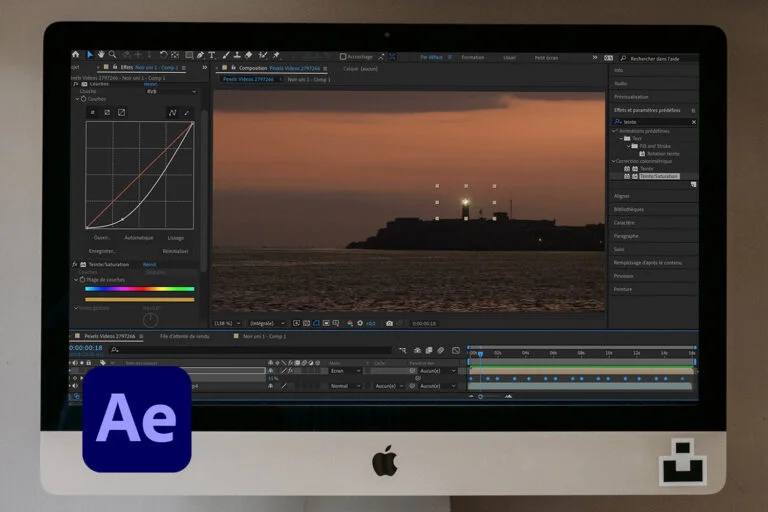
Task: Collapse the Plage de couches group
Action: [76, 280]
